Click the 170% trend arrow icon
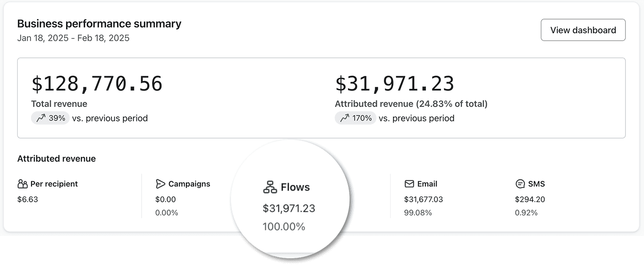This screenshot has width=644, height=265. pyautogui.click(x=344, y=118)
